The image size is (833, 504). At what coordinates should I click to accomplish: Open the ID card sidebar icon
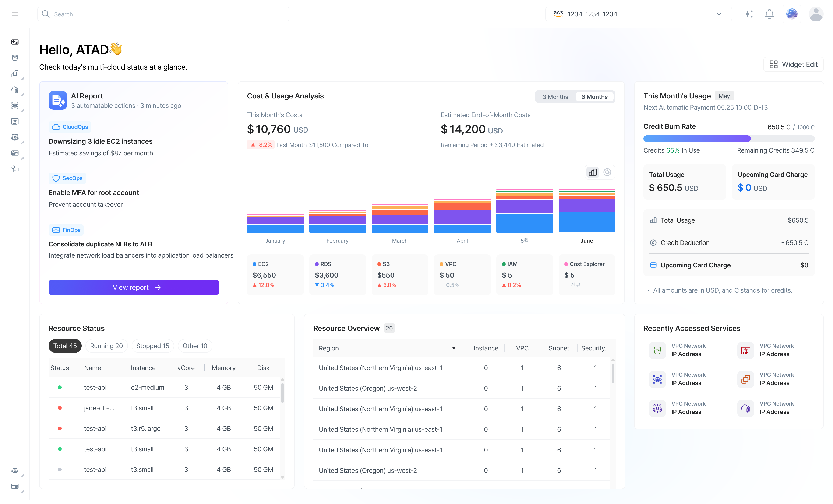click(x=15, y=153)
